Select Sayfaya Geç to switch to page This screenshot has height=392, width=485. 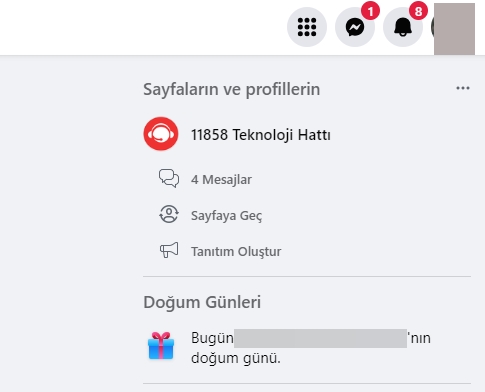pyautogui.click(x=226, y=216)
